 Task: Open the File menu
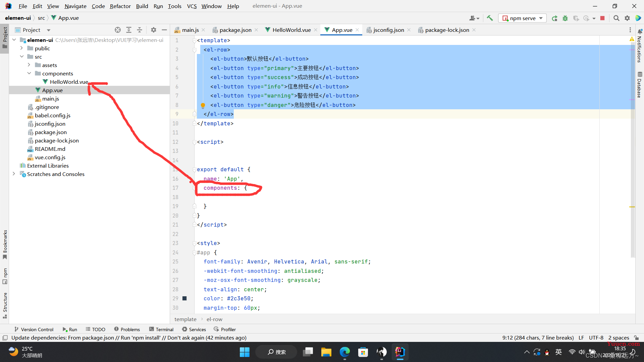23,6
